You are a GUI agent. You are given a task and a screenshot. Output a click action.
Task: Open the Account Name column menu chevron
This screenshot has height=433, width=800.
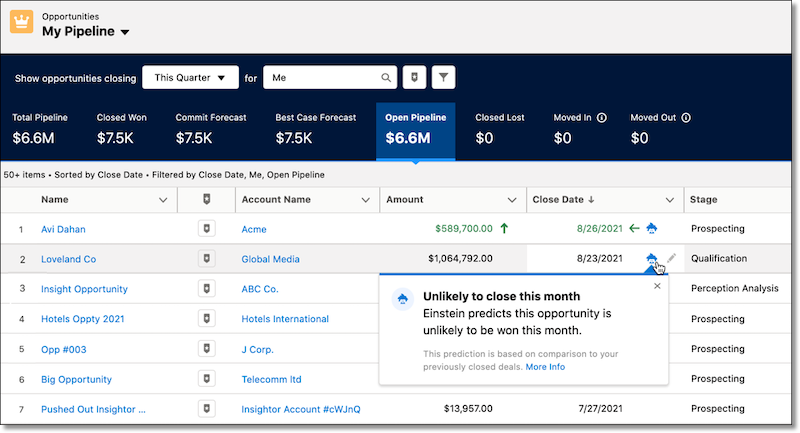(366, 200)
